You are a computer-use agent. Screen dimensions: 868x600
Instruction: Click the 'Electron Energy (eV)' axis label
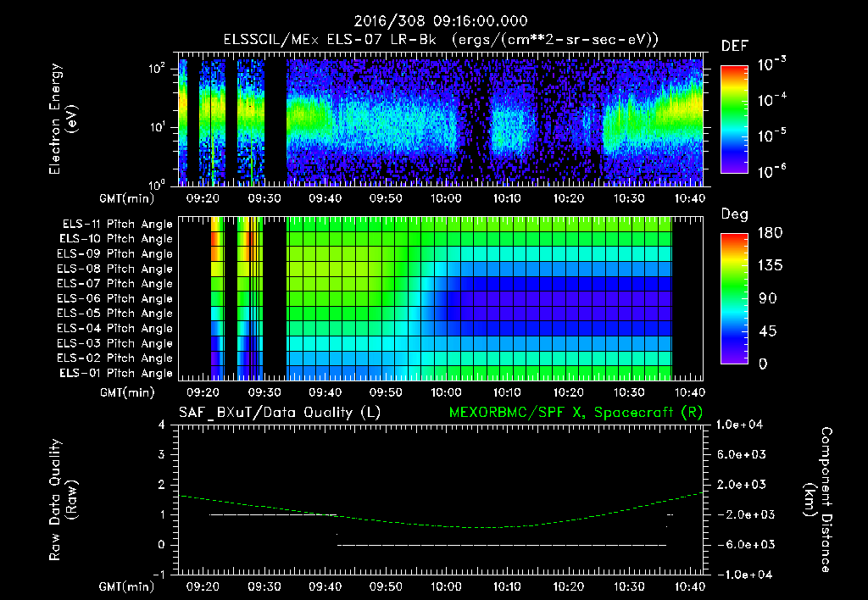pyautogui.click(x=62, y=119)
